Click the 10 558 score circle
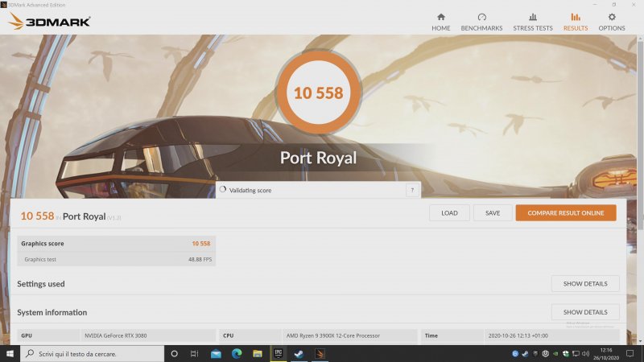This screenshot has height=362, width=644. (318, 93)
